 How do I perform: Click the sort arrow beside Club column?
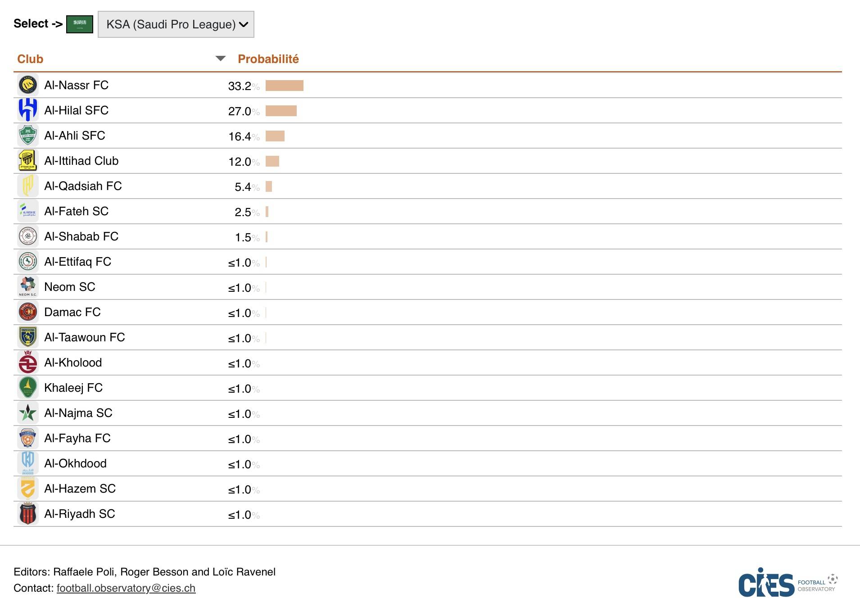[x=220, y=59]
